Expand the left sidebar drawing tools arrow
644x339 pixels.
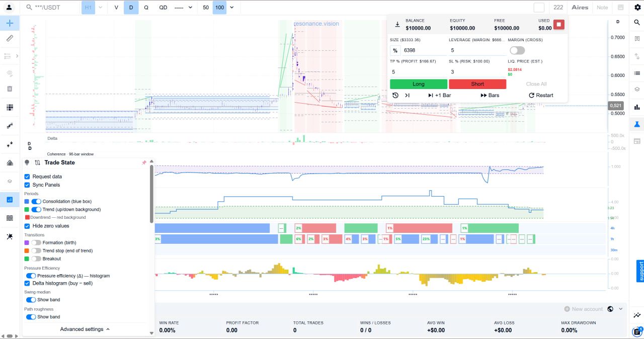coord(17,56)
